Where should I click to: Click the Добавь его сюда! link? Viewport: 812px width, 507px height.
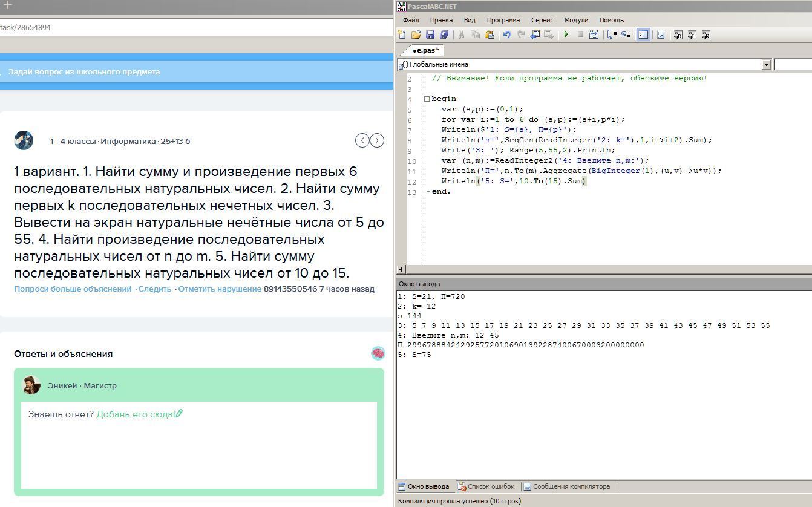(x=140, y=414)
